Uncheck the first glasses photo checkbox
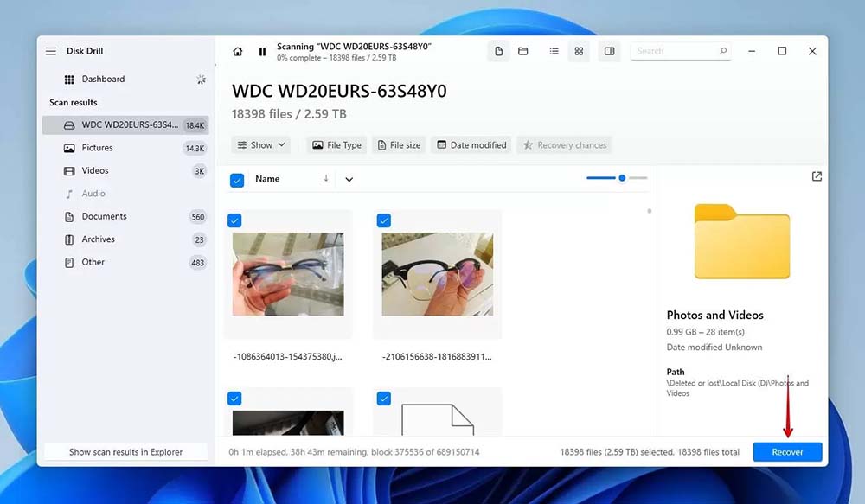Image resolution: width=865 pixels, height=504 pixels. (234, 221)
